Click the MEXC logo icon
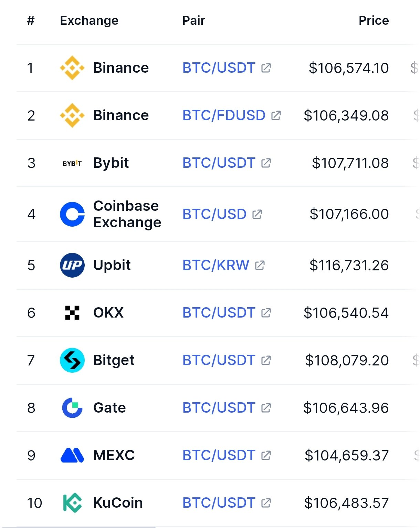Screen dimensions: 420x528 click(72, 455)
